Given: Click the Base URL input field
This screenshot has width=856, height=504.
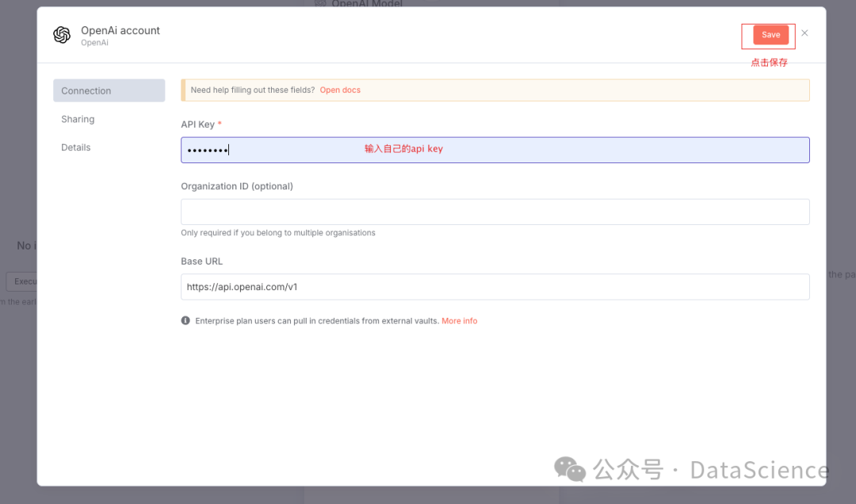Looking at the screenshot, I should coord(495,287).
